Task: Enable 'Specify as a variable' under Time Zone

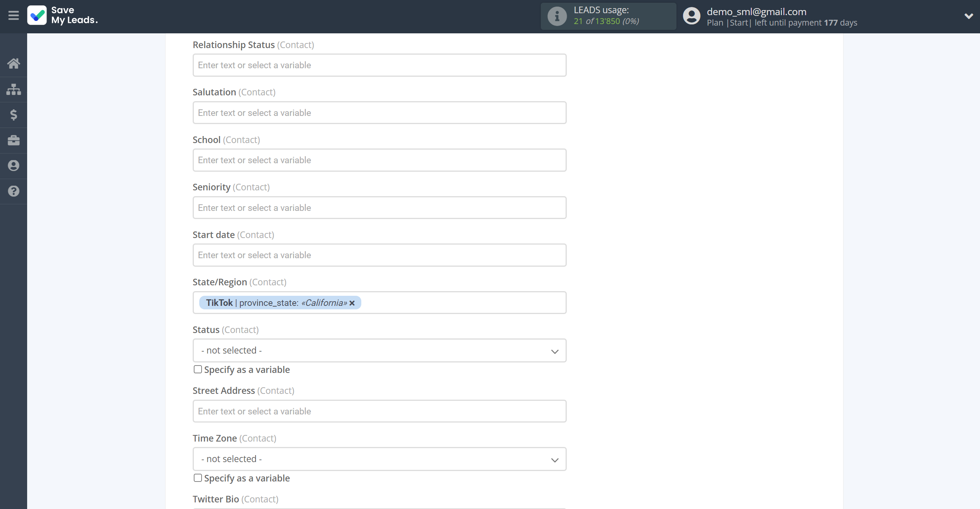Action: click(197, 478)
